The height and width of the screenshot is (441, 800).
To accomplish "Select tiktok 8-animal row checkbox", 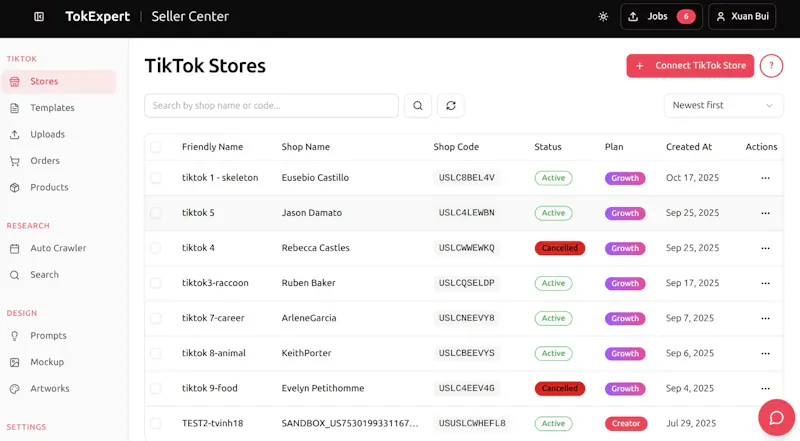I will click(156, 353).
